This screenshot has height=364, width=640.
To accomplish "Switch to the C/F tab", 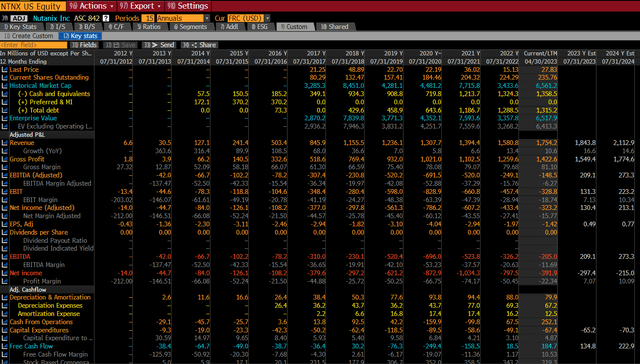I will click(116, 27).
